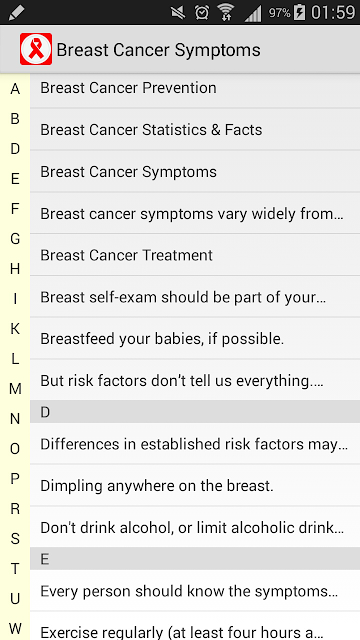This screenshot has height=640, width=360.
Task: Tap the muted sound status icon
Action: click(x=178, y=13)
